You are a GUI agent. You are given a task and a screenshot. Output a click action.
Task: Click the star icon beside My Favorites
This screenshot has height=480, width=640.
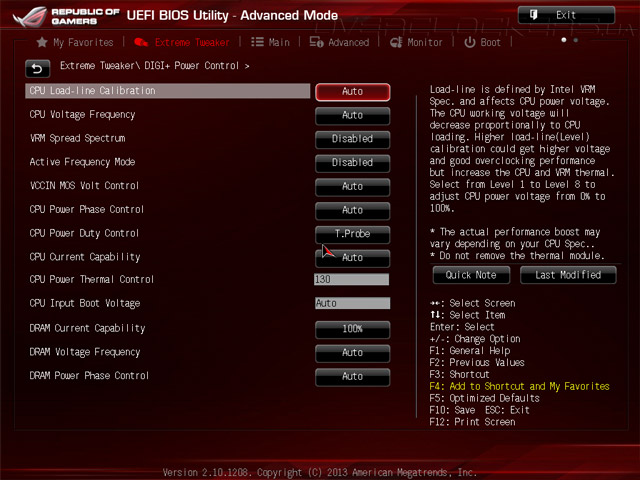(42, 42)
